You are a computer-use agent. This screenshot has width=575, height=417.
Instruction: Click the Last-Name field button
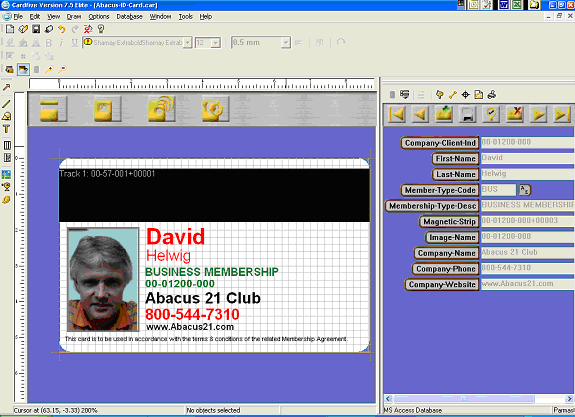pyautogui.click(x=455, y=175)
